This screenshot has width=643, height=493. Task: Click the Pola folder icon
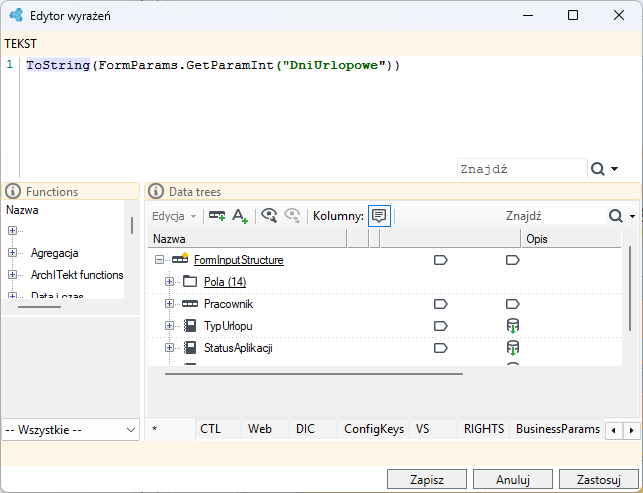point(190,281)
